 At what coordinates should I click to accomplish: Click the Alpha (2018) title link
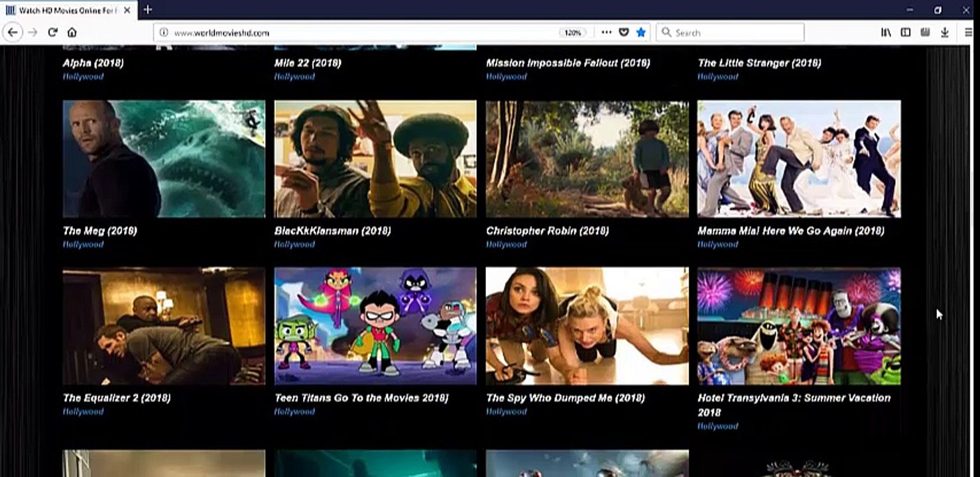coord(93,63)
